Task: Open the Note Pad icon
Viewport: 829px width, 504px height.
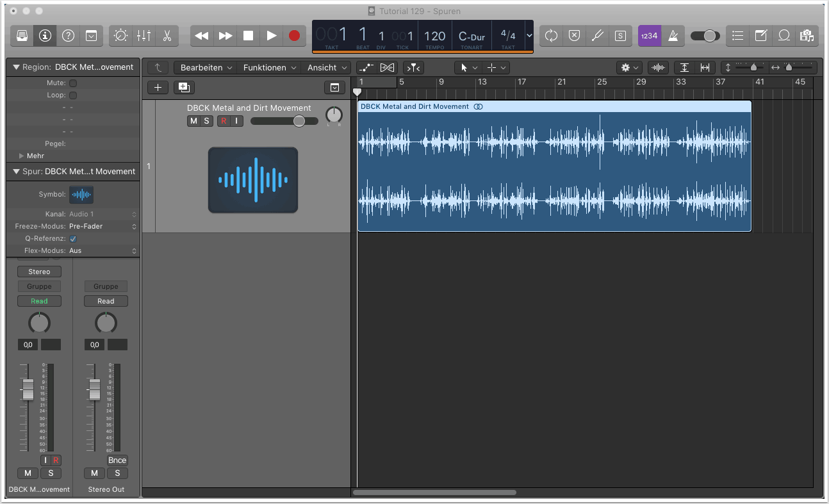Action: [760, 36]
